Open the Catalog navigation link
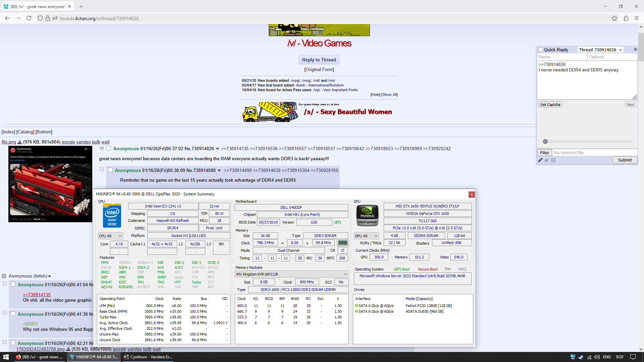Image resolution: width=644 pixels, height=362 pixels. (25, 132)
